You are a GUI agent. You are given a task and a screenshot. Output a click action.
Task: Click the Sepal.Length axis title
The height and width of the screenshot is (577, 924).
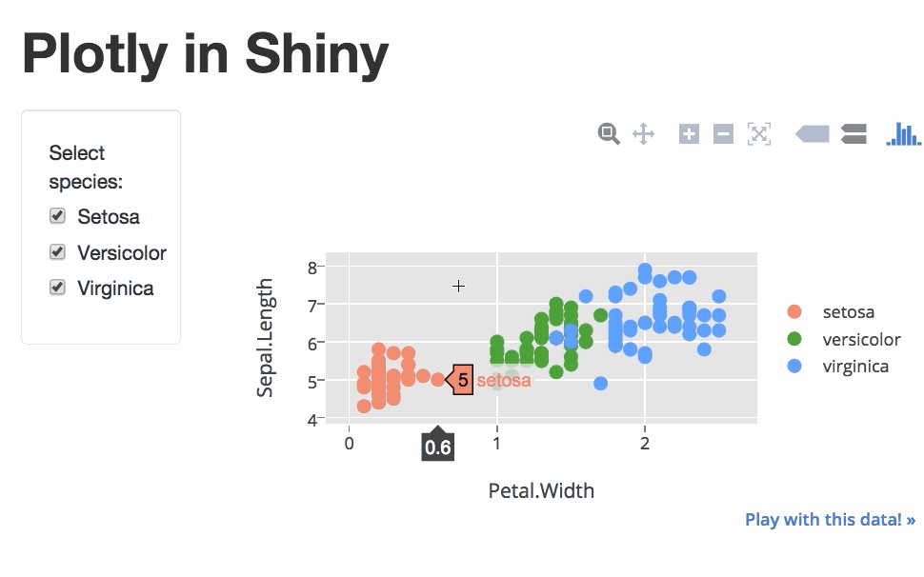coord(266,338)
